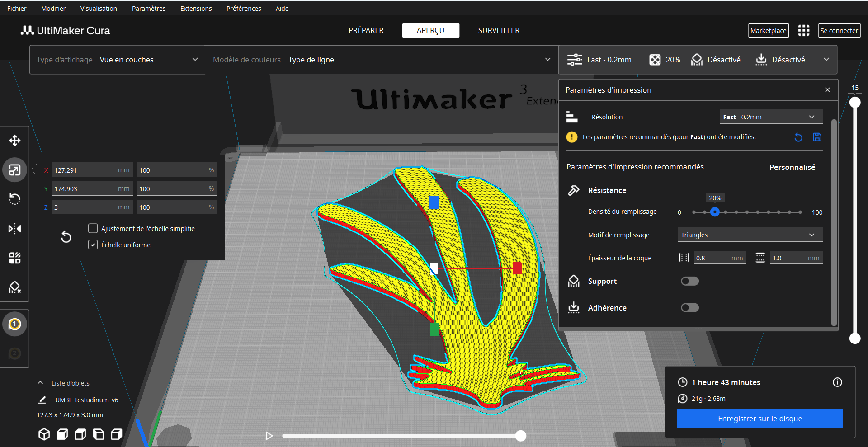This screenshot has height=447, width=868.
Task: Switch to the SURVEILLER stage
Action: coord(499,30)
